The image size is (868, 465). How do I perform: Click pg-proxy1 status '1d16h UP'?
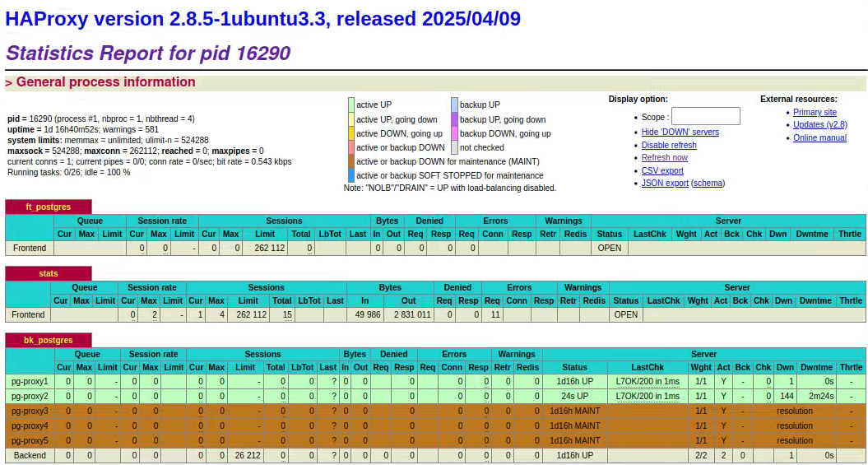point(574,381)
